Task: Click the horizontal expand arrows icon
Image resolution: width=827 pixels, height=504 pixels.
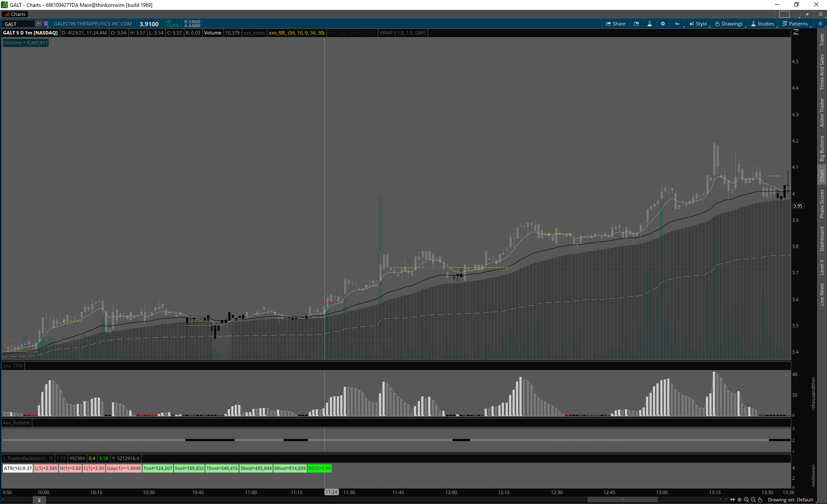Action: point(732,500)
